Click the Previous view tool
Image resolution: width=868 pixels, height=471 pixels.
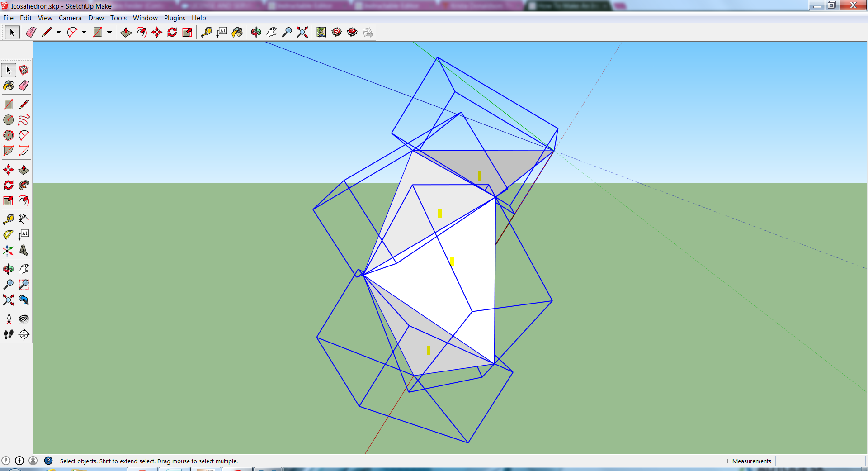pos(24,300)
